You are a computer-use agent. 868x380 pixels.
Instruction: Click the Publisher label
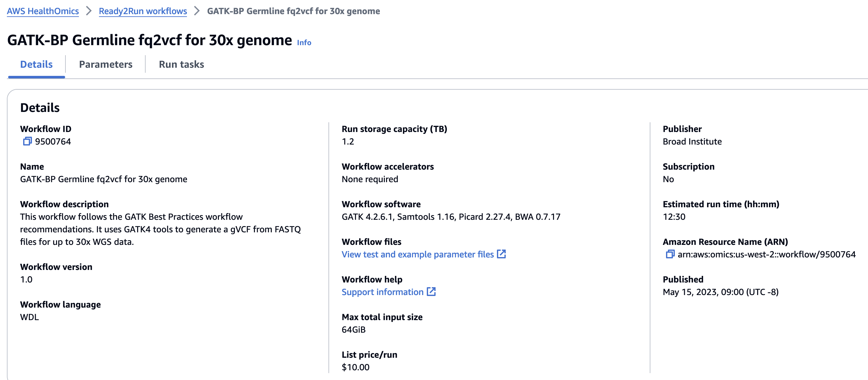pyautogui.click(x=682, y=129)
